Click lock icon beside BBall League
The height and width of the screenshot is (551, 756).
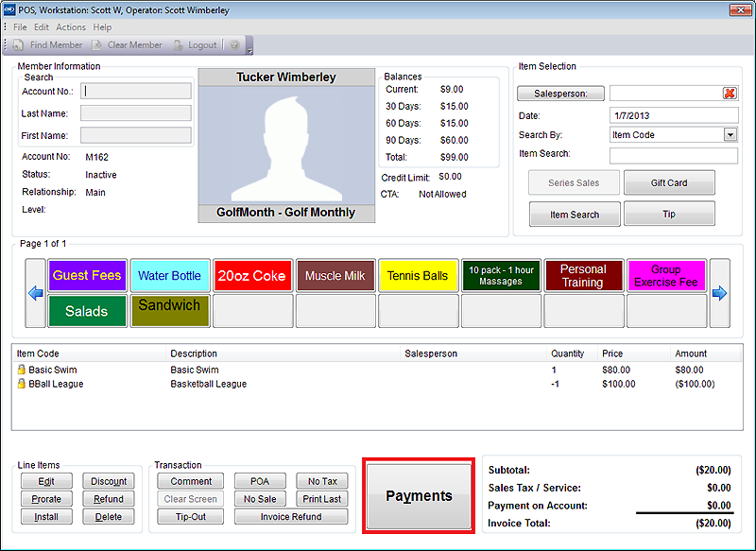tap(21, 383)
